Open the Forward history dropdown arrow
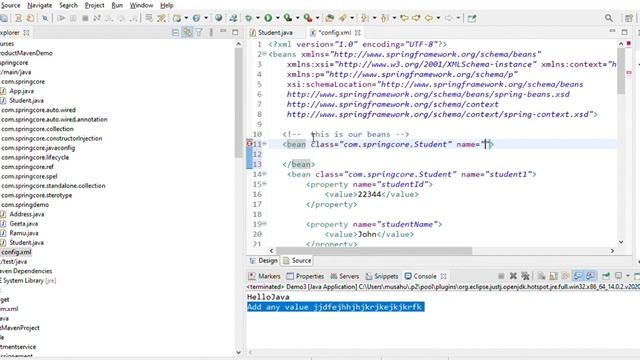This screenshot has height=360, width=640. point(458,18)
